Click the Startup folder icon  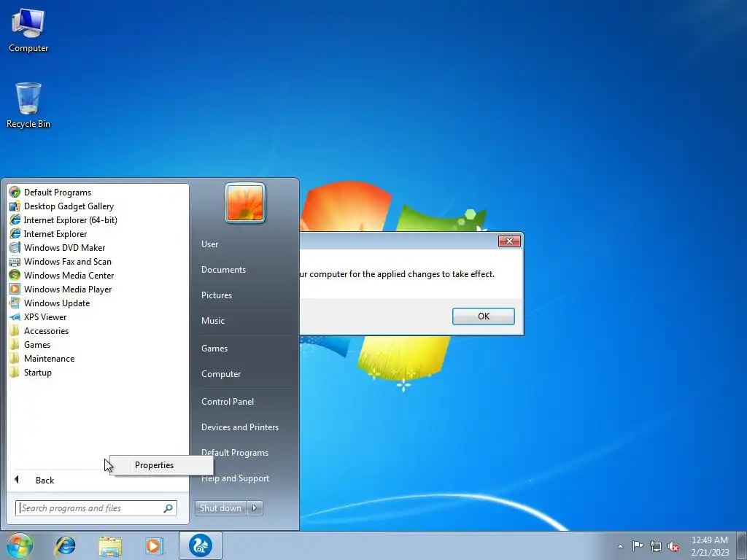(x=15, y=372)
